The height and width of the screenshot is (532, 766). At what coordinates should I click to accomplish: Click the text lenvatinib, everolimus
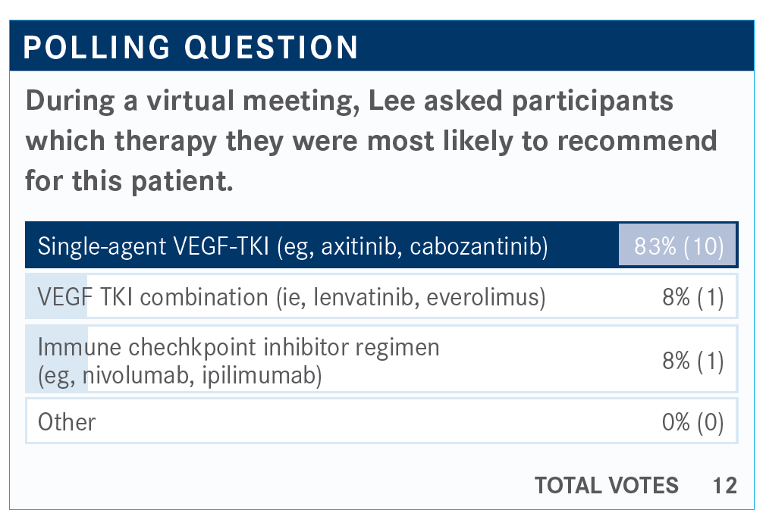pos(427,297)
